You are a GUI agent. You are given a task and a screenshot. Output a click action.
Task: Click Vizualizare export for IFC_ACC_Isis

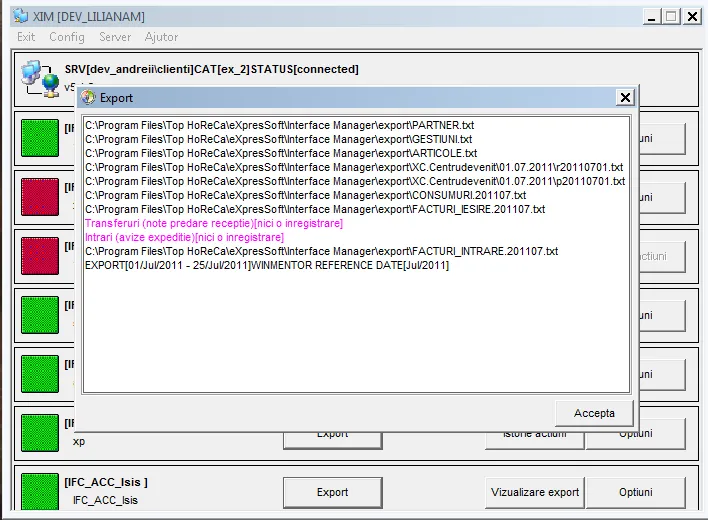[x=535, y=492]
